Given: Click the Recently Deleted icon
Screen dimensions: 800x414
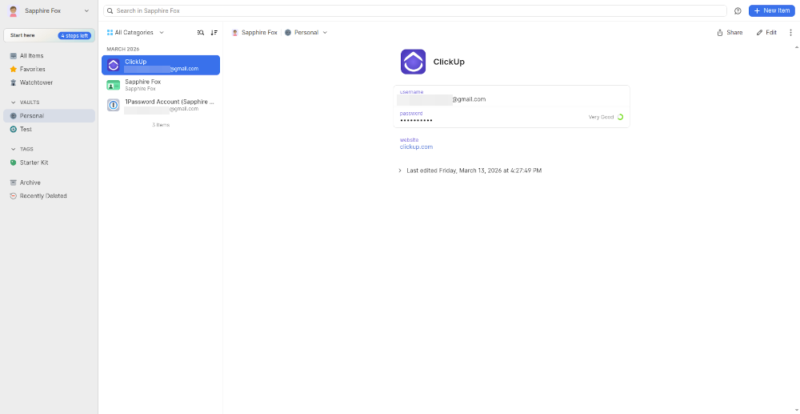Looking at the screenshot, I should point(13,196).
